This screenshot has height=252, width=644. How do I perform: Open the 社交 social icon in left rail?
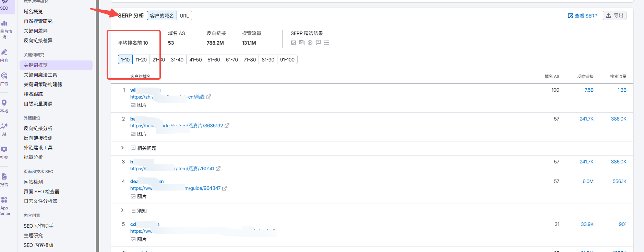4,149
